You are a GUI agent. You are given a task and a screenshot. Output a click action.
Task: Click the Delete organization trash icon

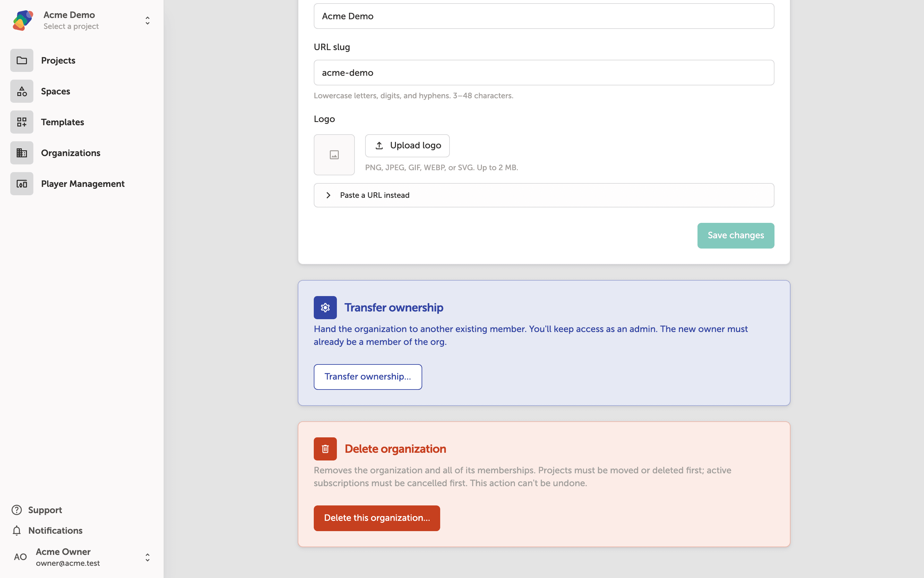coord(325,449)
